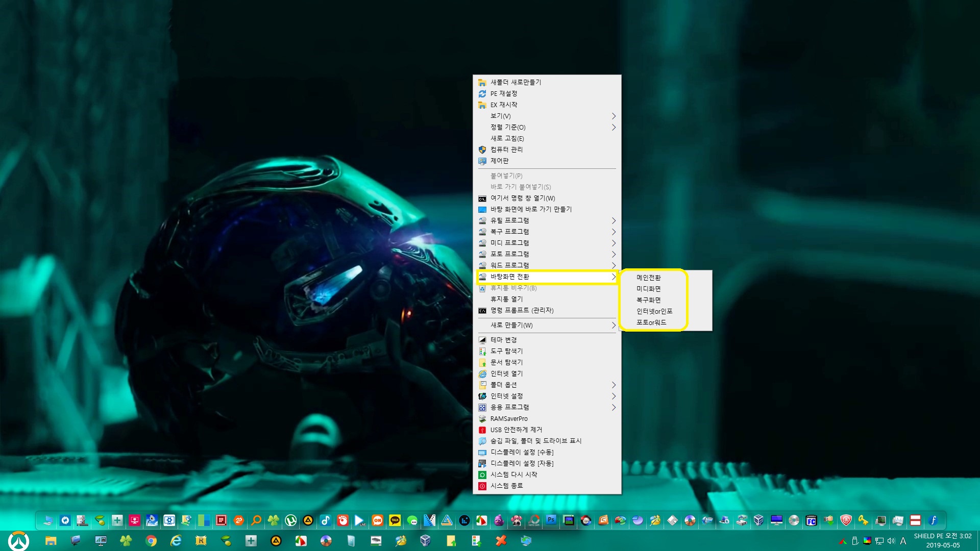
Task: Choose 미디화면 in the submenu
Action: coord(666,289)
